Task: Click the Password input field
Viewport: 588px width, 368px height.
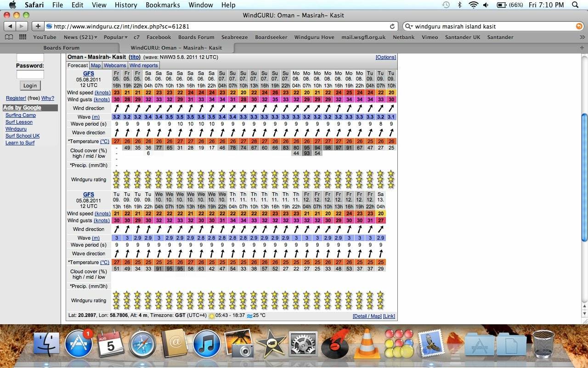Action: (x=30, y=74)
